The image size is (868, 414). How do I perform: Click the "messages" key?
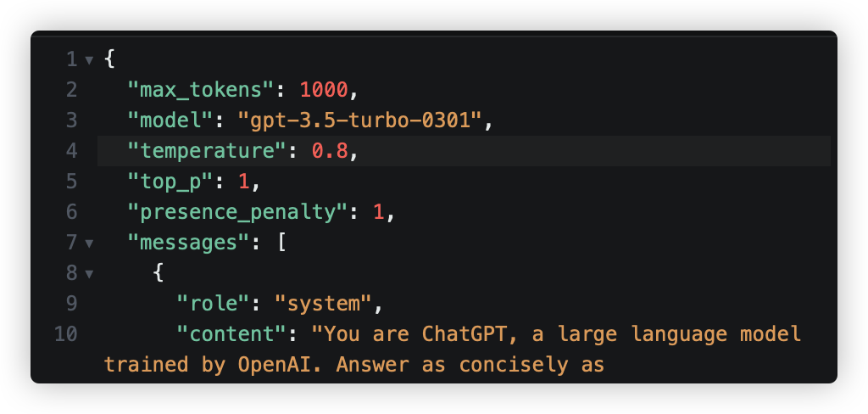click(189, 242)
